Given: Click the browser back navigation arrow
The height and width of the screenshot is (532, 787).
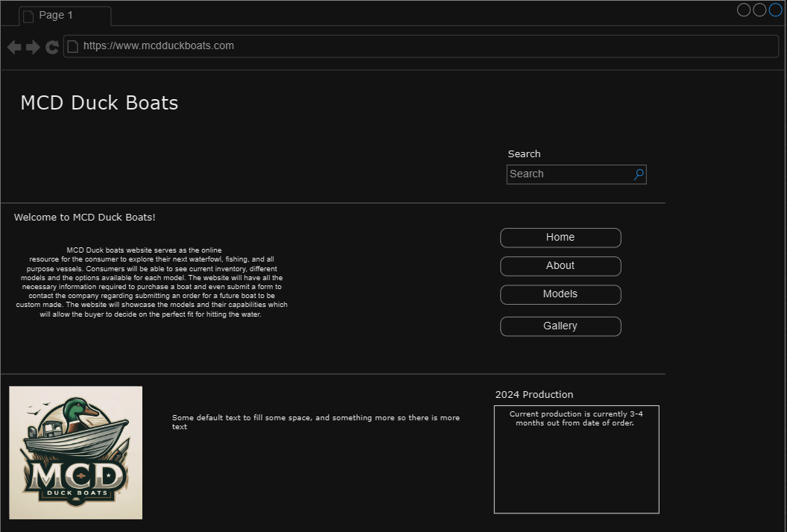Looking at the screenshot, I should [x=13, y=46].
